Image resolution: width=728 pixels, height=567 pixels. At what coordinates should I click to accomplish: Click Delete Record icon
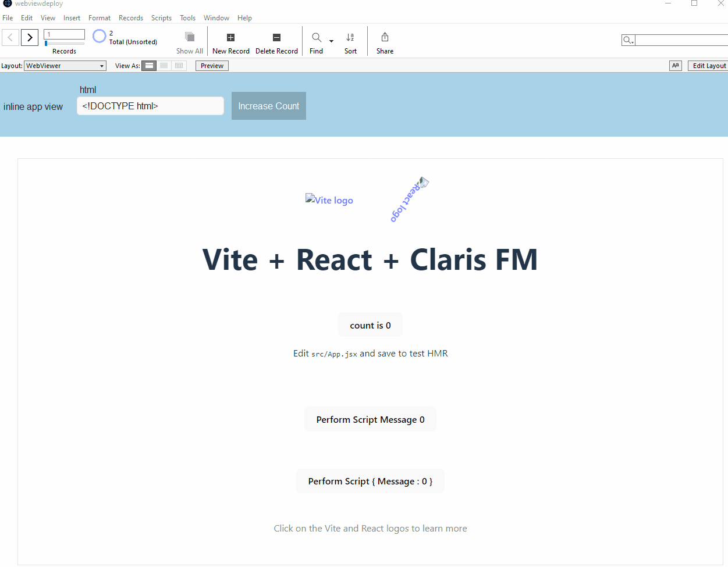(x=276, y=37)
